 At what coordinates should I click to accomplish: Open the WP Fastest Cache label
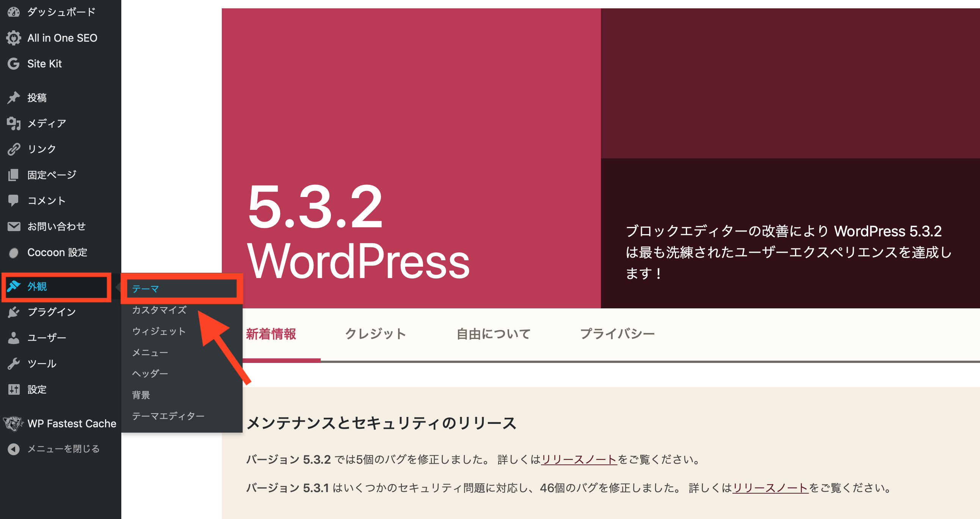point(72,423)
